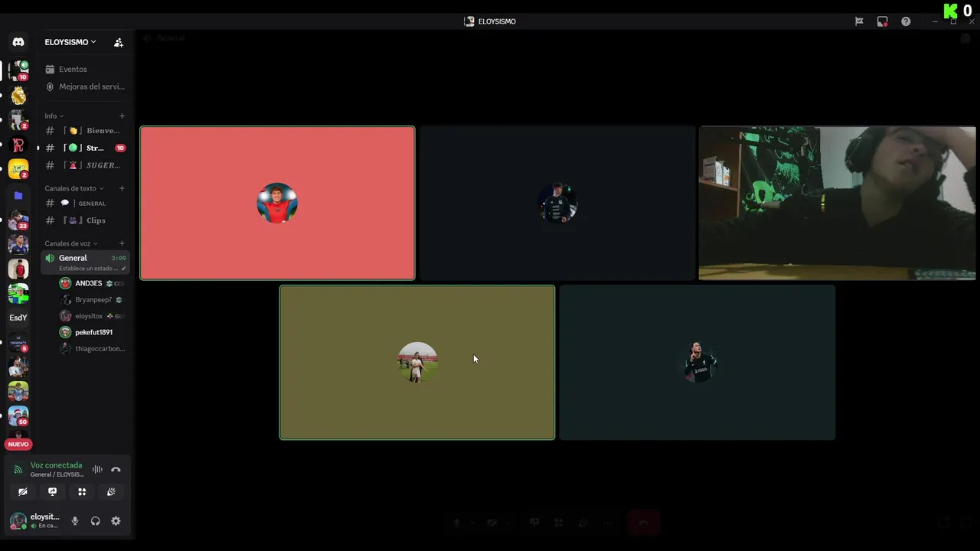Click the red disconnect call button
The width and height of the screenshot is (980, 551).
(x=644, y=523)
